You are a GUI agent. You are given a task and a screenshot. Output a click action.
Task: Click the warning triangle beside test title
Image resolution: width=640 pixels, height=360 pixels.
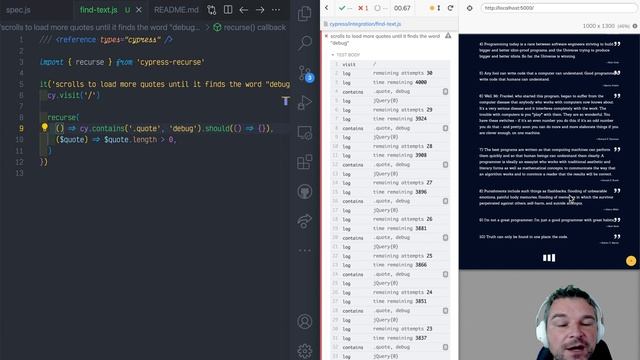[x=448, y=36]
